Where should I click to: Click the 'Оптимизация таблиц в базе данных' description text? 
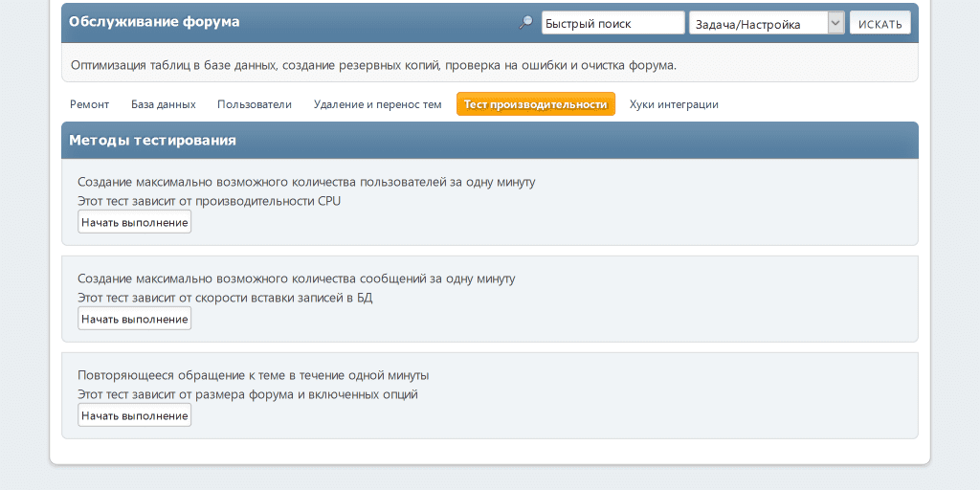coord(373,65)
